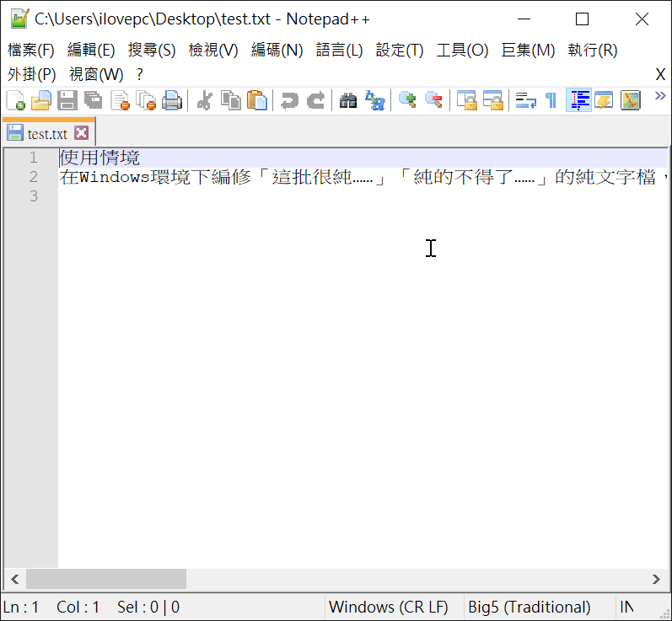Click the Open file folder icon

[41, 100]
